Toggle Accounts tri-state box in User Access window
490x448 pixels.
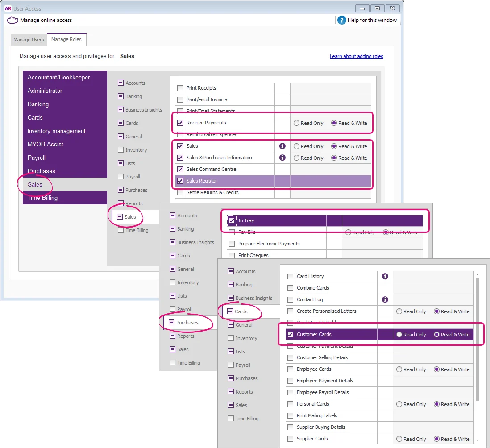[x=120, y=83]
